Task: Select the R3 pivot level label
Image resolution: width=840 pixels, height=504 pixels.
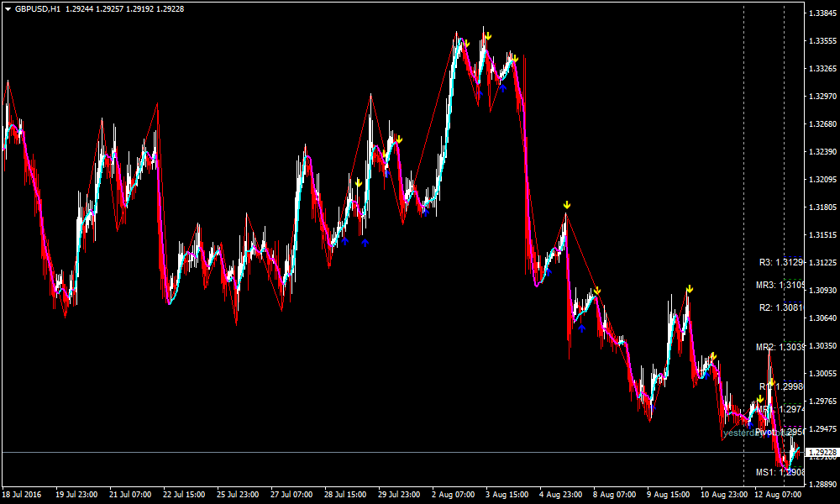Action: point(780,262)
